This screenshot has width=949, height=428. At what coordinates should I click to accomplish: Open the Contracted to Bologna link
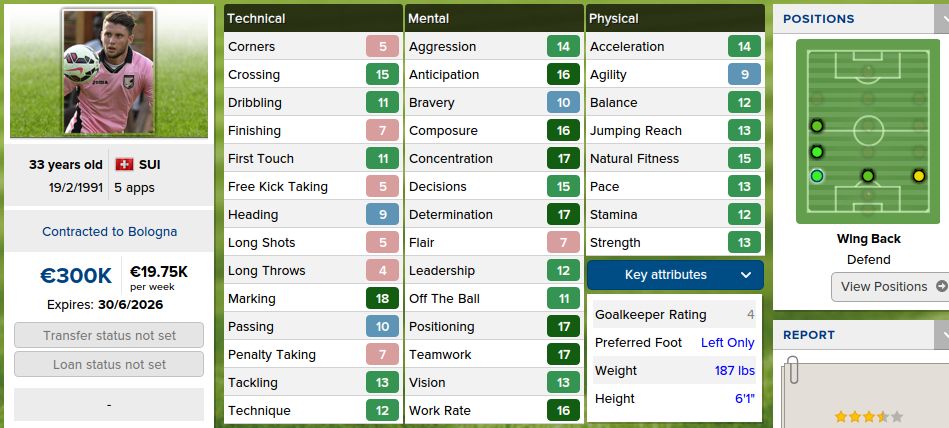coord(109,231)
